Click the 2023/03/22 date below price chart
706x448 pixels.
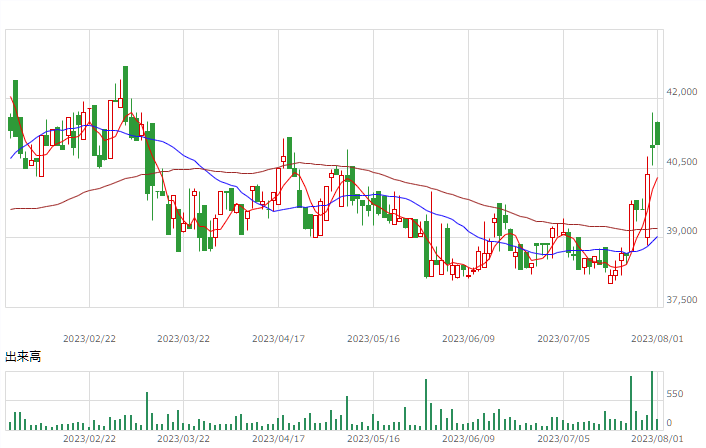183,339
